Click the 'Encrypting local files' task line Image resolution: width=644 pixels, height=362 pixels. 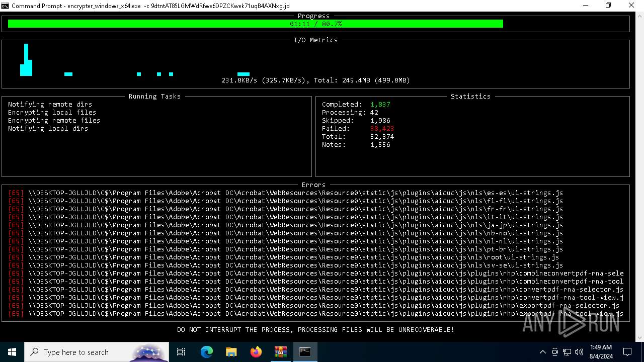click(x=52, y=112)
